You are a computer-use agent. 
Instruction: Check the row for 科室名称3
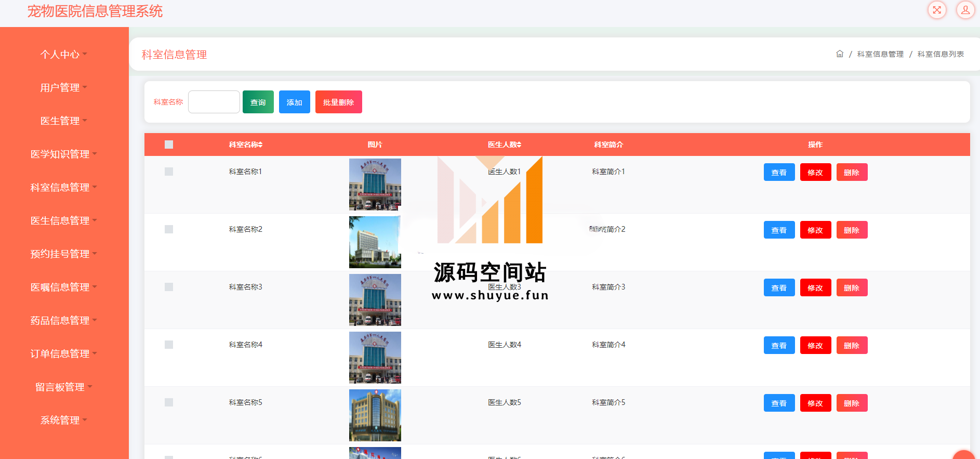pos(169,287)
